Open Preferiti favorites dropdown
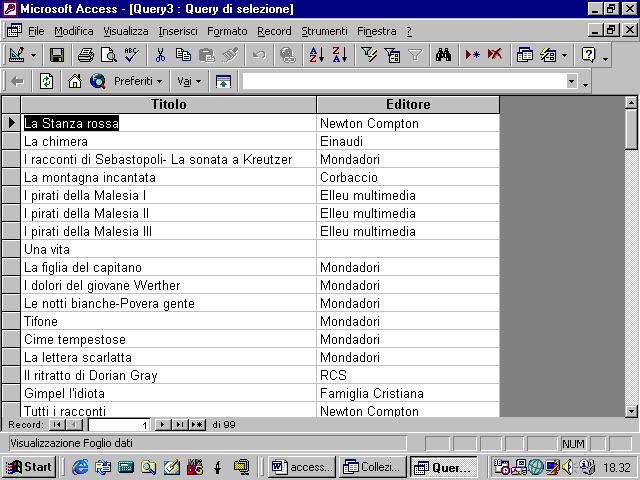Screen dimensions: 640x480 click(138, 81)
